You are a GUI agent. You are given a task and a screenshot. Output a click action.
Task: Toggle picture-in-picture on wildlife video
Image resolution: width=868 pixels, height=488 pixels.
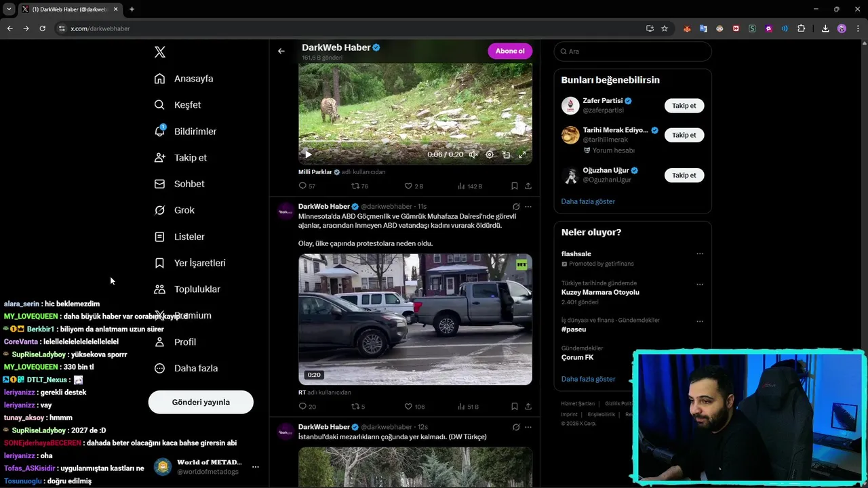506,155
